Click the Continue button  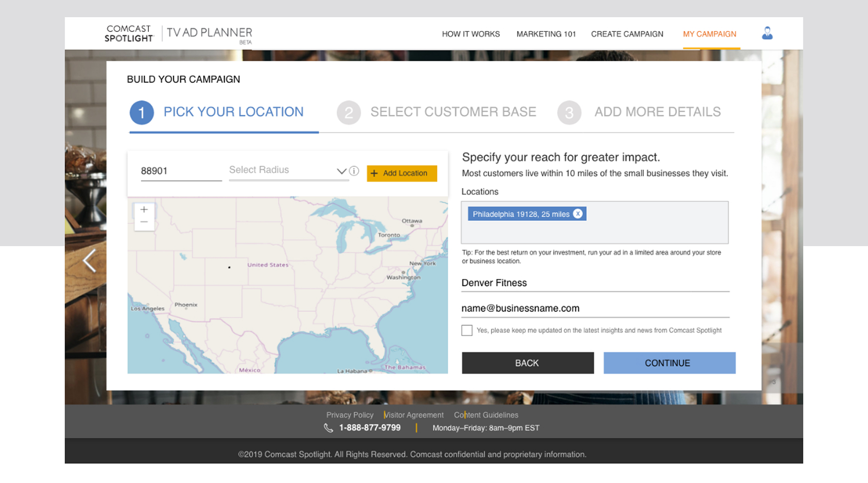click(669, 363)
